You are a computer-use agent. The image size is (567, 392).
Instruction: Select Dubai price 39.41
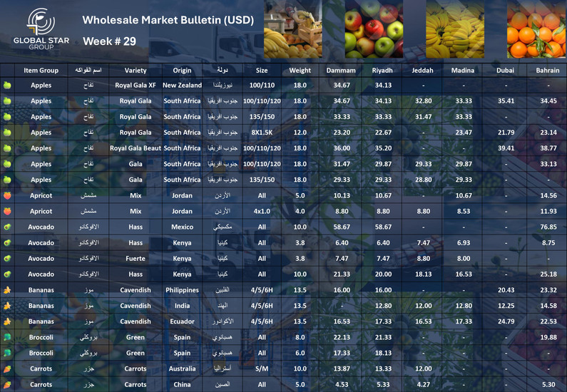pyautogui.click(x=506, y=148)
